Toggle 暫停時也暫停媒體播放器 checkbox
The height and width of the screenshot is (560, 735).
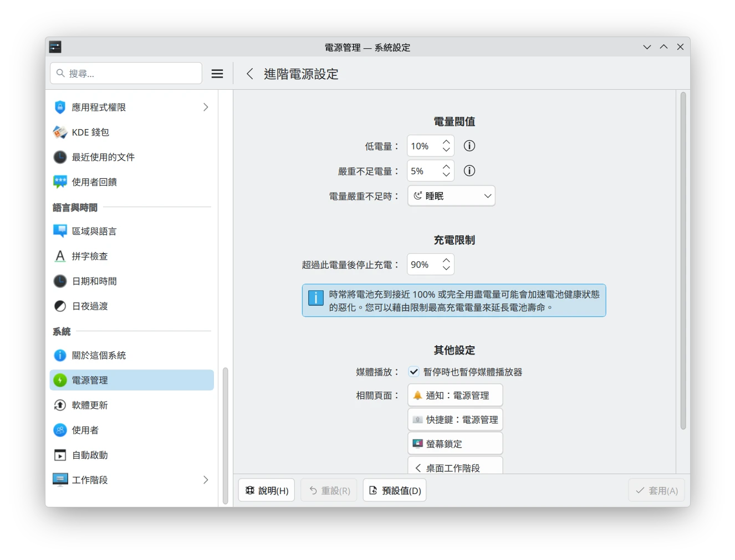click(x=414, y=372)
